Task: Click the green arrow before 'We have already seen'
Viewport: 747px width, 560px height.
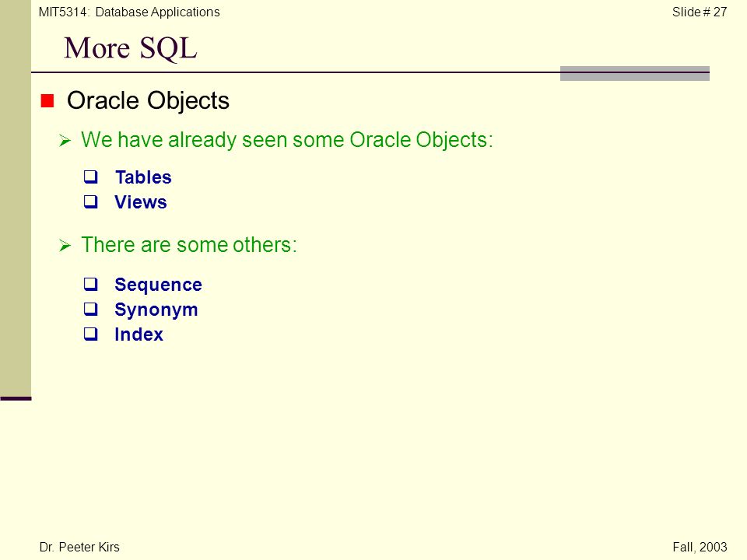Action: pos(65,141)
